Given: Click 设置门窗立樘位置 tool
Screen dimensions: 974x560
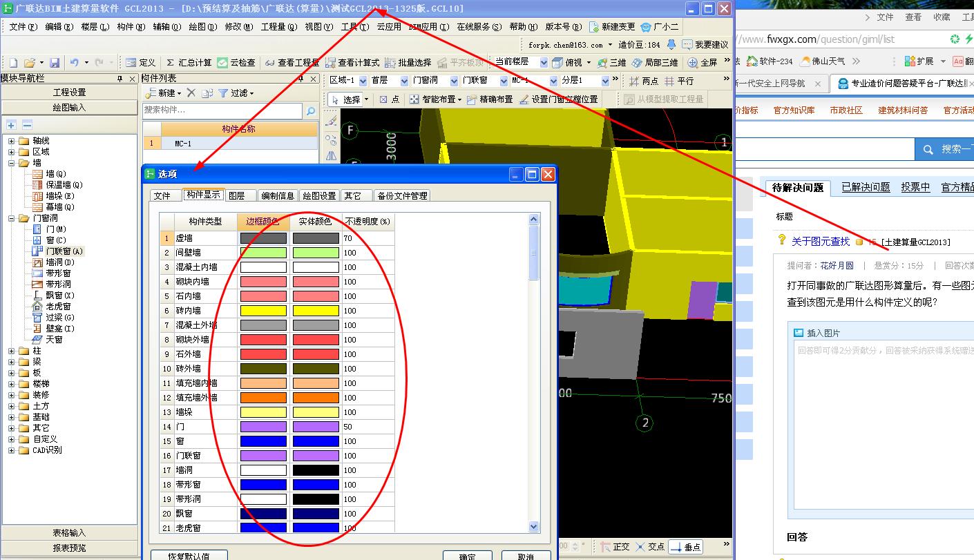Looking at the screenshot, I should point(558,99).
